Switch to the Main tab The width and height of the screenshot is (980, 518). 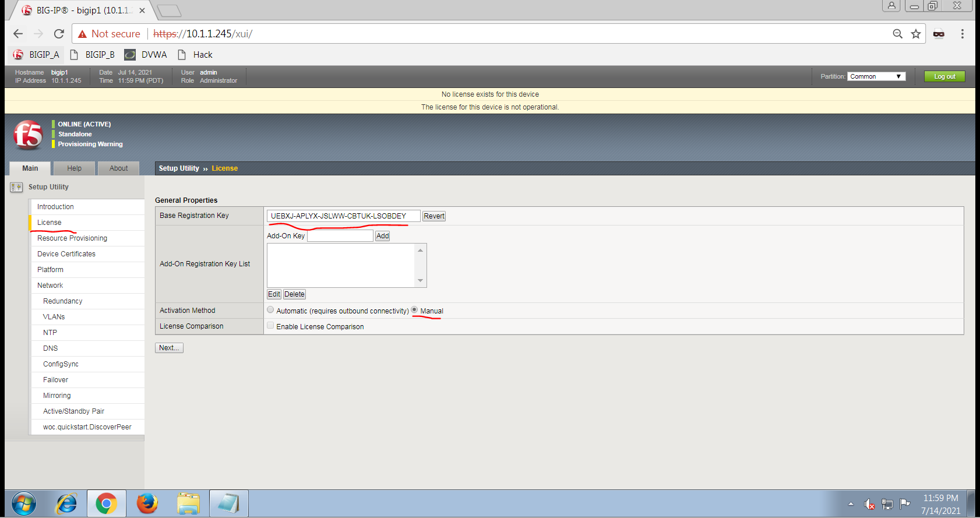(30, 168)
